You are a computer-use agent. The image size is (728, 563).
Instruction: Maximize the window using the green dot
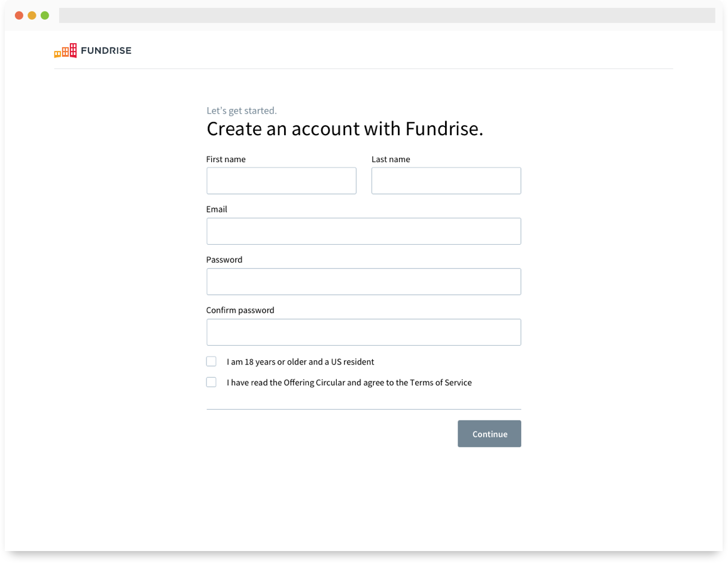pos(45,16)
